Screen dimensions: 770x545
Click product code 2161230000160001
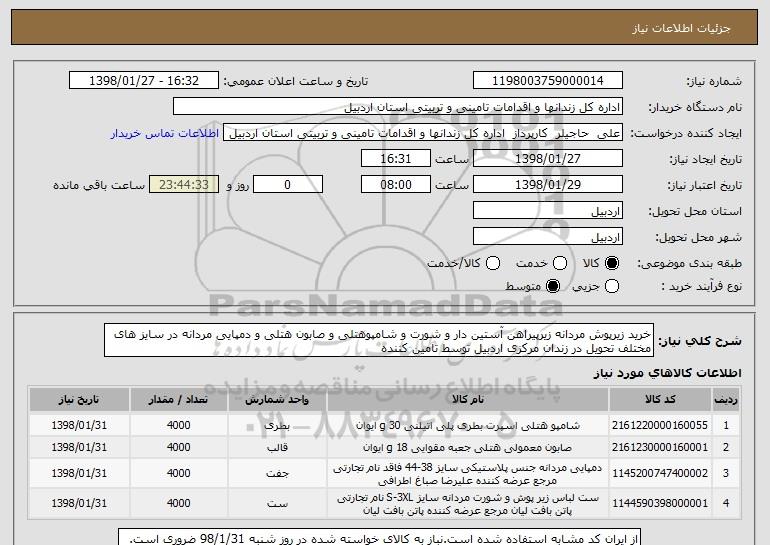(x=660, y=447)
